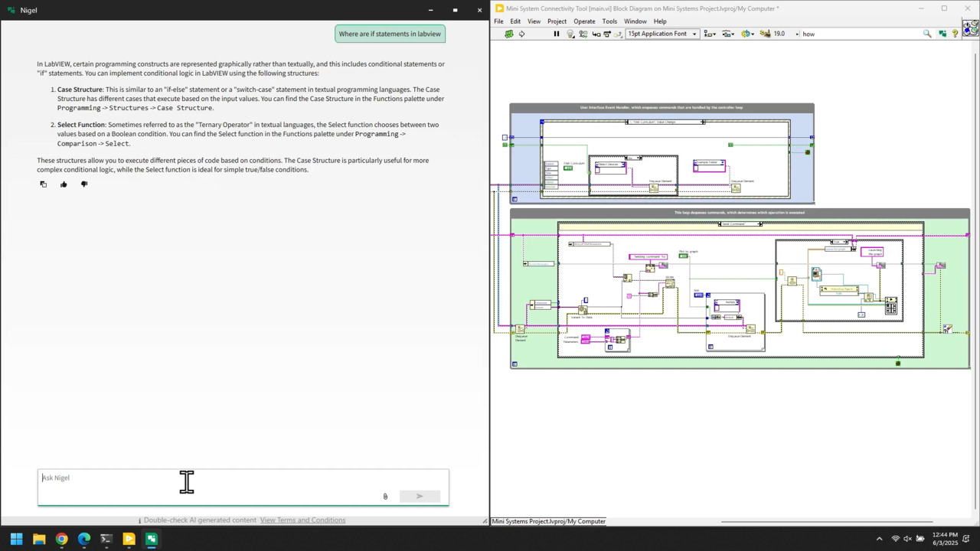Click the Clean Up Diagram icon
The height and width of the screenshot is (551, 980).
[764, 34]
